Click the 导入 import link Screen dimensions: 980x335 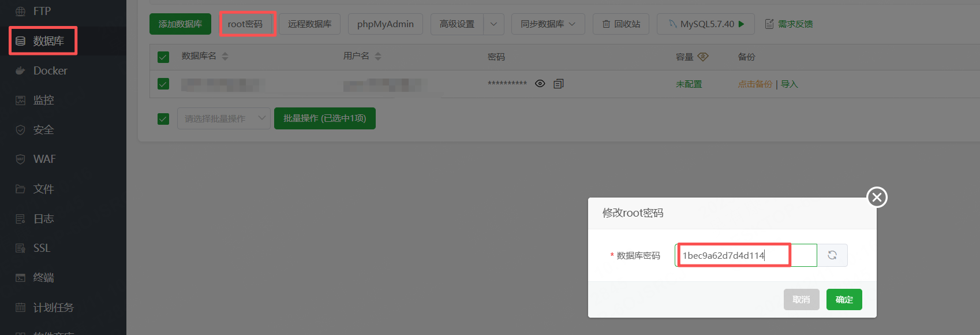coord(790,84)
